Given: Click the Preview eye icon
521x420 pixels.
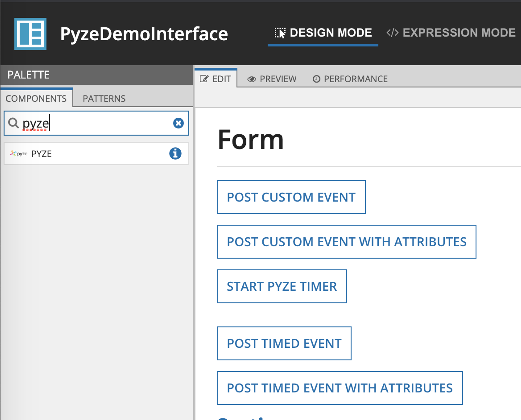Looking at the screenshot, I should pyautogui.click(x=252, y=79).
